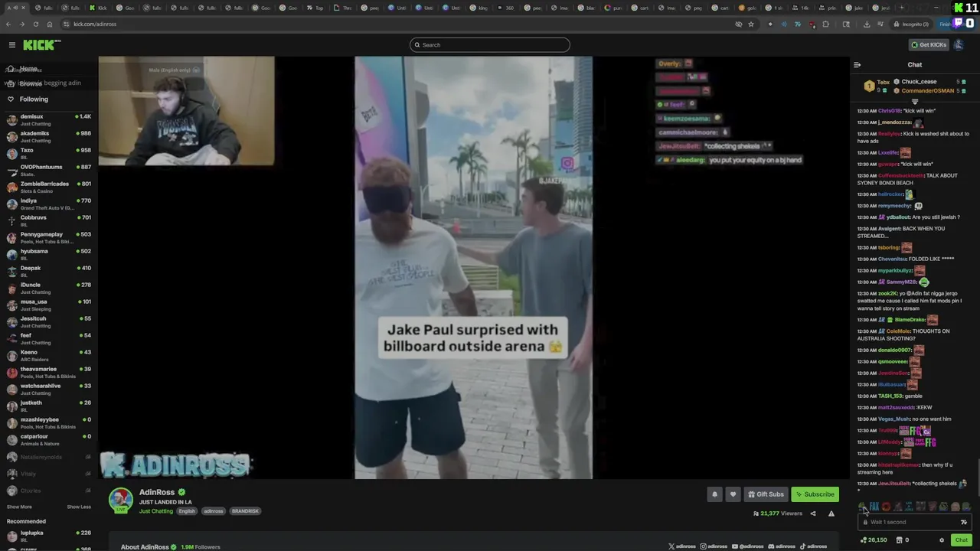Select Tazo channel in sidebar
The image size is (980, 551).
47,154
